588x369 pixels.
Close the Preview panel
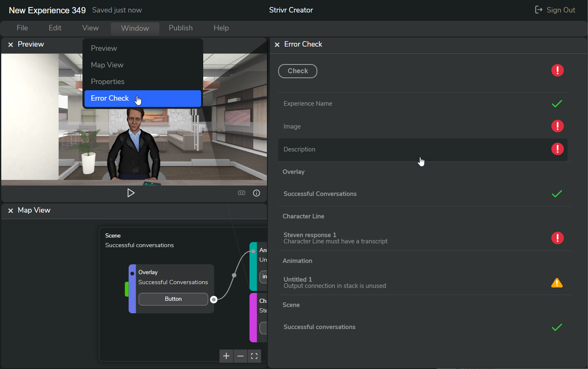[10, 45]
